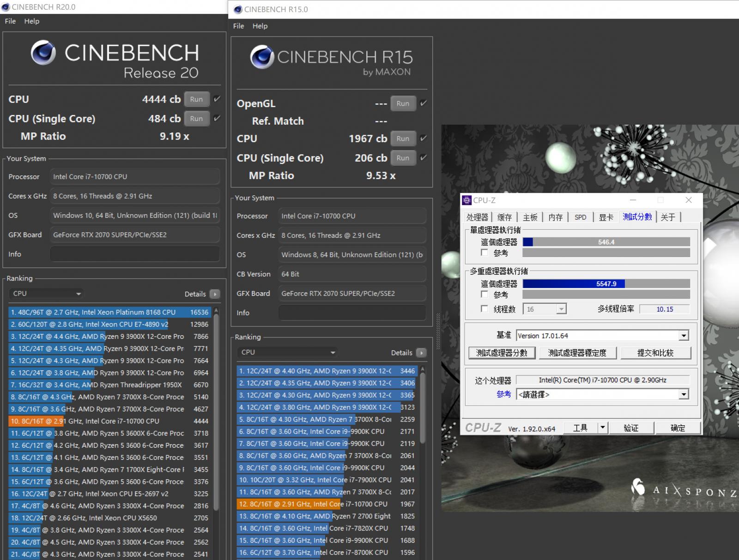This screenshot has width=739, height=560.
Task: Check the thread count checkbox in CPU-Z
Action: pyautogui.click(x=484, y=309)
